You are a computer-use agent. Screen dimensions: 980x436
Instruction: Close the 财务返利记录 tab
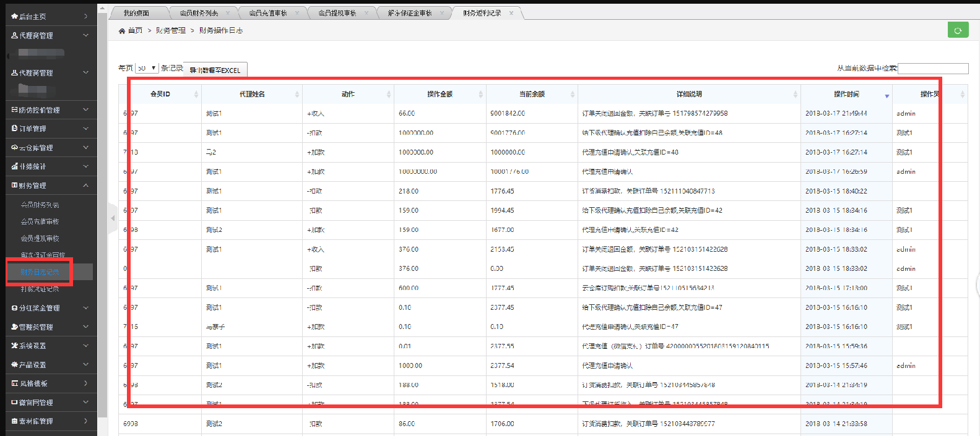(511, 13)
